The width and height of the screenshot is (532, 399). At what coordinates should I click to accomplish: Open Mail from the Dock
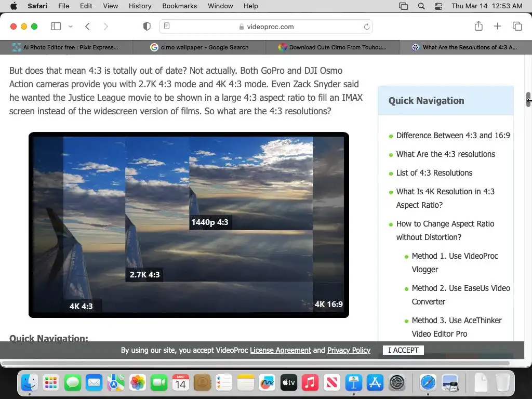[x=94, y=383]
